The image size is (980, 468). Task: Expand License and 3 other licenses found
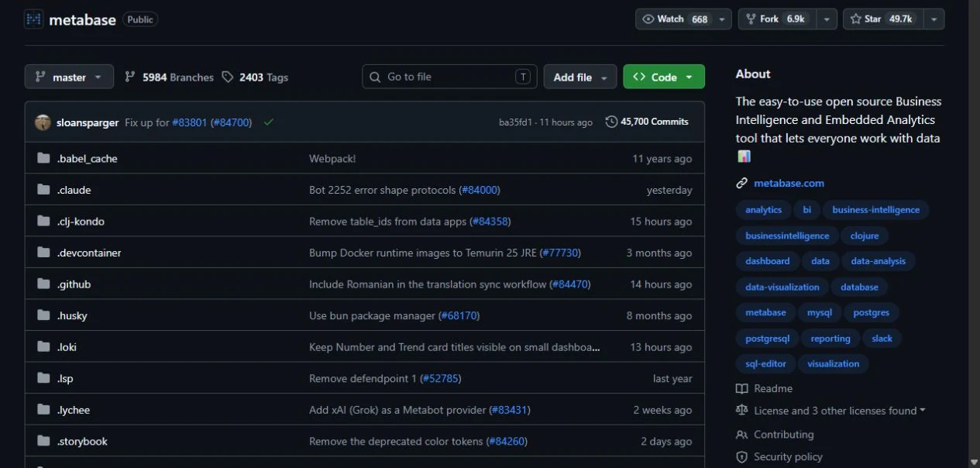[840, 411]
